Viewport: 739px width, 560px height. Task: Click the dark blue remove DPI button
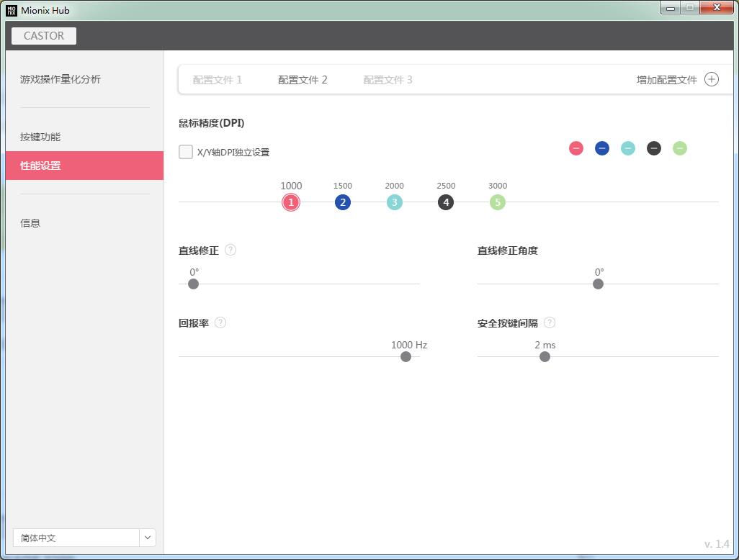[x=602, y=148]
